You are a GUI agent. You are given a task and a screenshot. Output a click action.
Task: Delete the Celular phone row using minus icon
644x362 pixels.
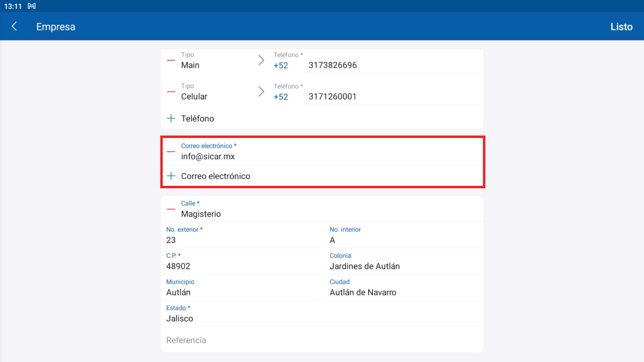(171, 92)
